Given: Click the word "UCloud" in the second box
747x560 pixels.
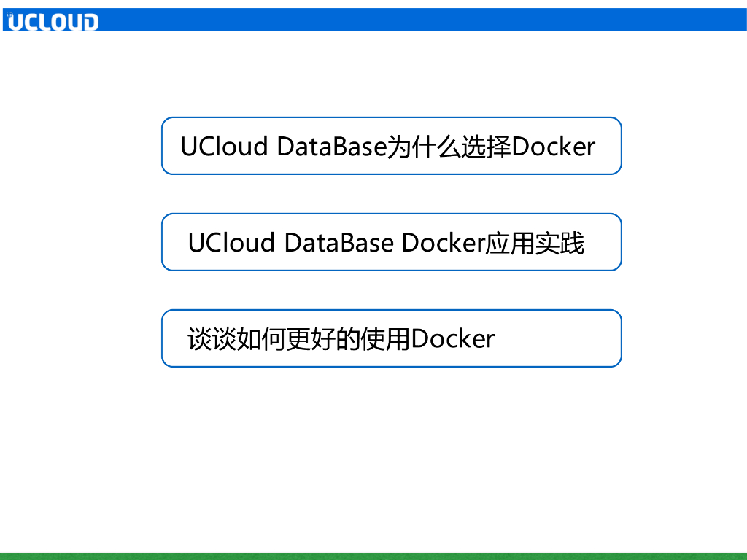Looking at the screenshot, I should click(231, 243).
